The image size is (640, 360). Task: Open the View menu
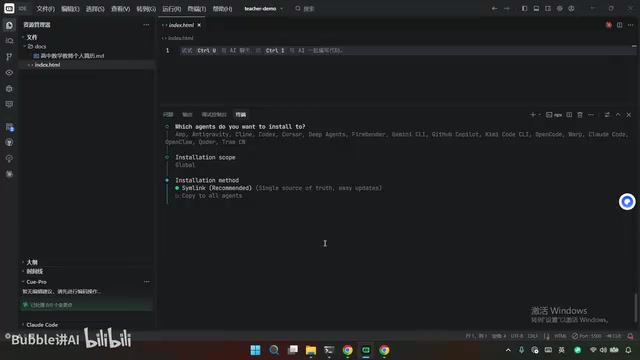120,9
